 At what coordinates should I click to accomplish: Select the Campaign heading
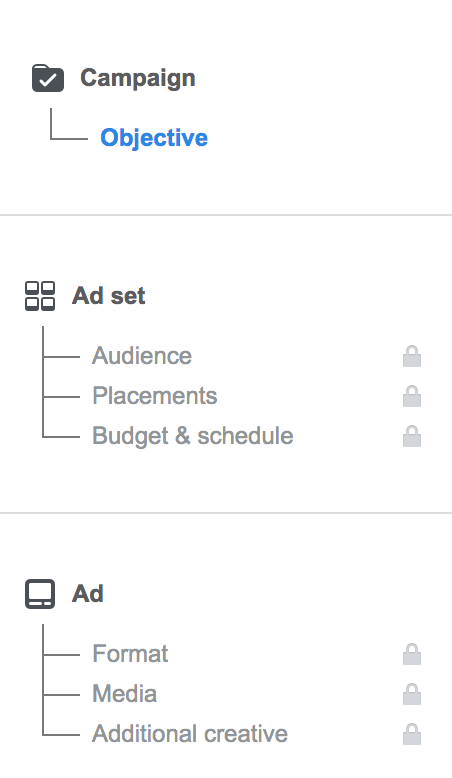click(x=138, y=78)
